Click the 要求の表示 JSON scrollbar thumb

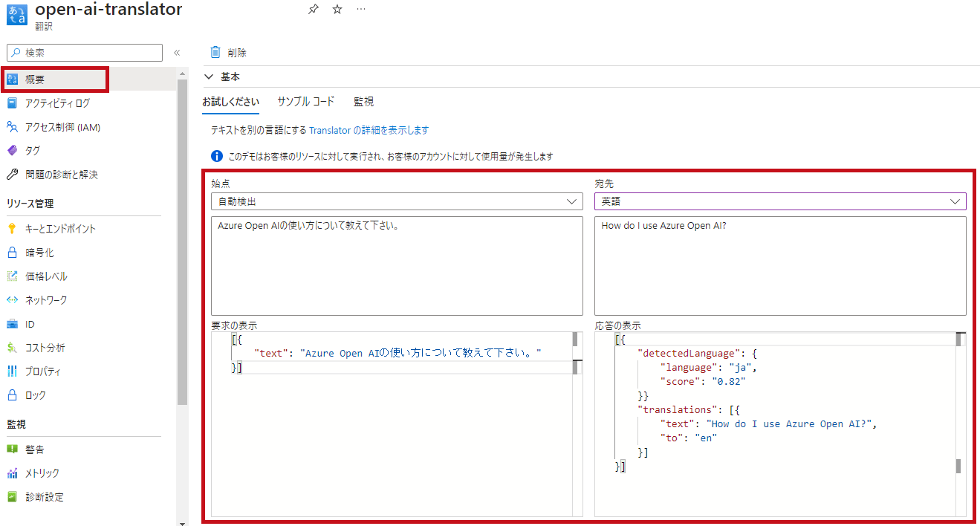(575, 339)
